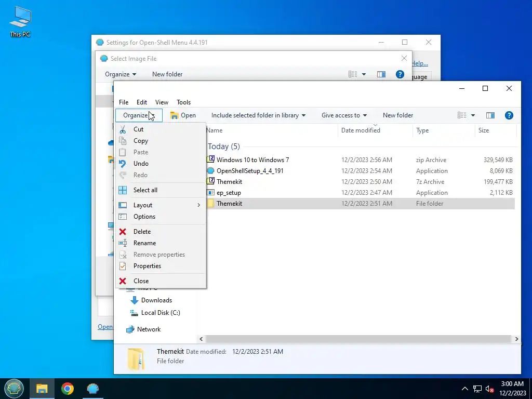The width and height of the screenshot is (532, 399).
Task: Click the Network icon in navigation pane
Action: tap(130, 329)
